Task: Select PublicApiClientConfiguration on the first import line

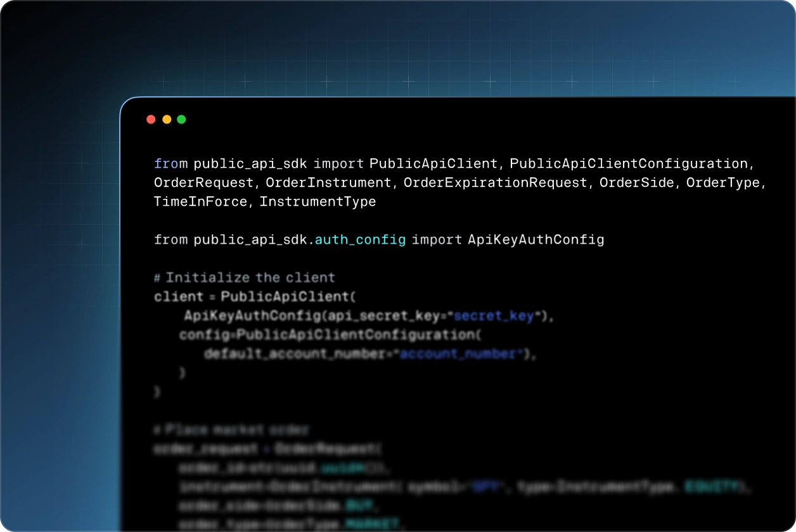Action: [x=629, y=164]
